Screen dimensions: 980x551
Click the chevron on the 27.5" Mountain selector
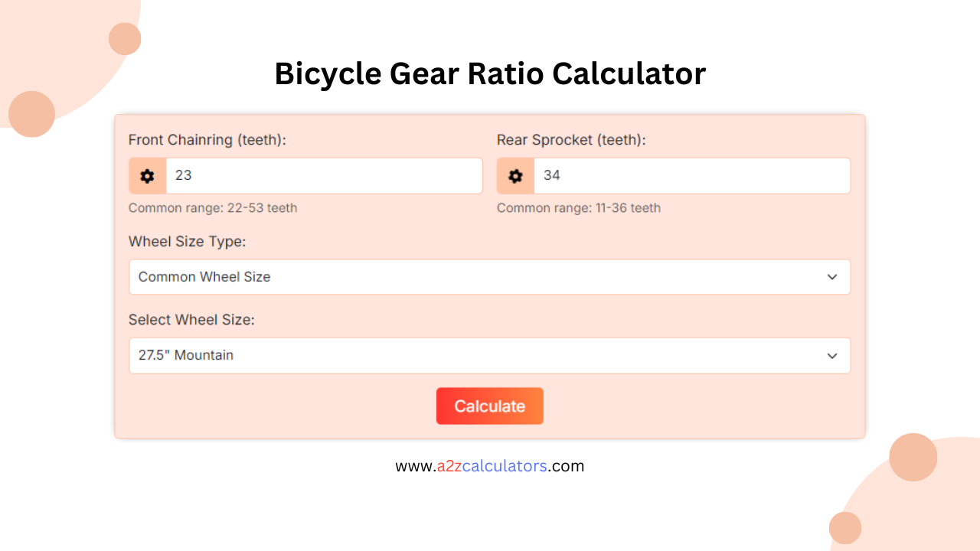click(x=832, y=355)
